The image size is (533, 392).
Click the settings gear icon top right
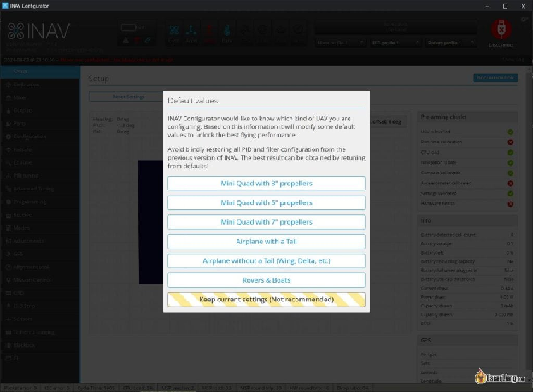click(x=524, y=20)
